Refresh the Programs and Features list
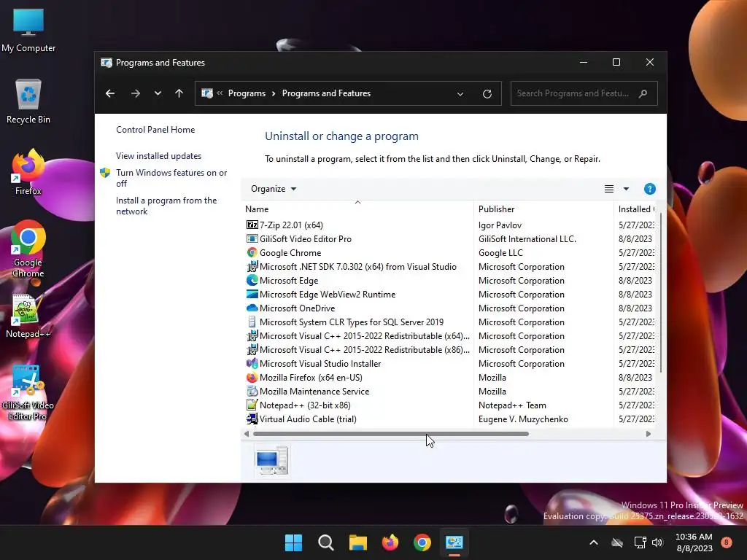 [x=487, y=94]
